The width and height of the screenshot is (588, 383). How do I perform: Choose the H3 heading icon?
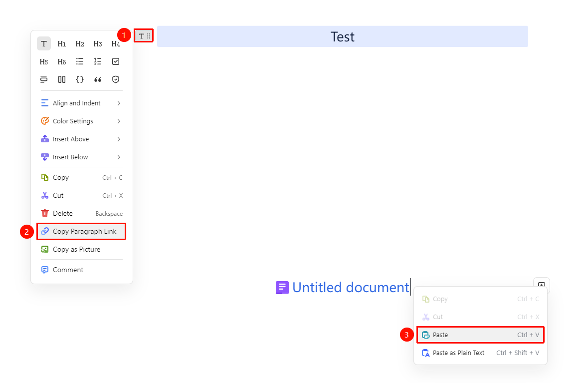coord(98,43)
